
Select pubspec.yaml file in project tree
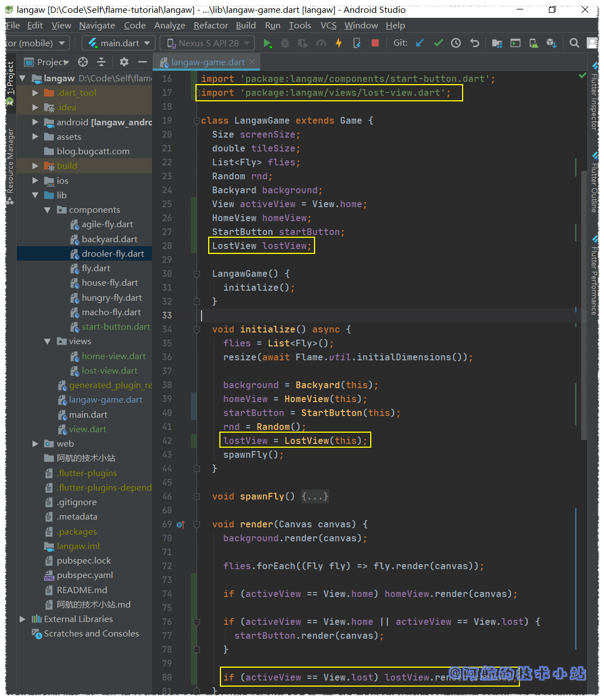click(85, 575)
